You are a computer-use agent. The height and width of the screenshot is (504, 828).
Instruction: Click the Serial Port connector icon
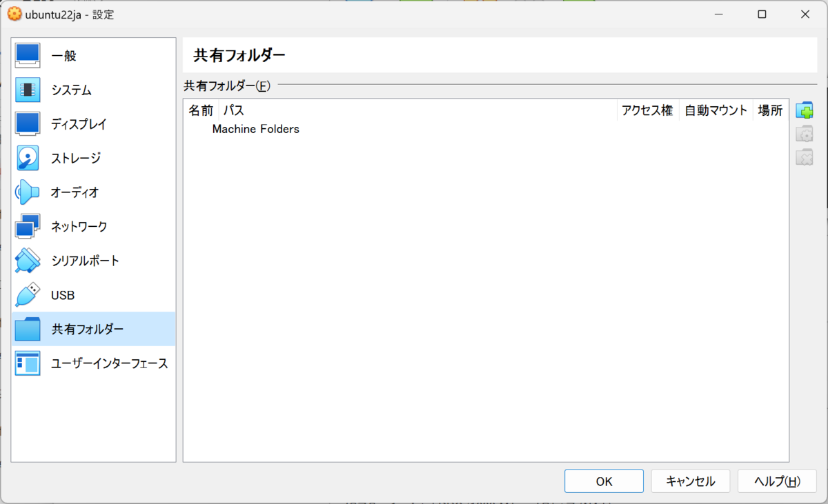point(28,261)
